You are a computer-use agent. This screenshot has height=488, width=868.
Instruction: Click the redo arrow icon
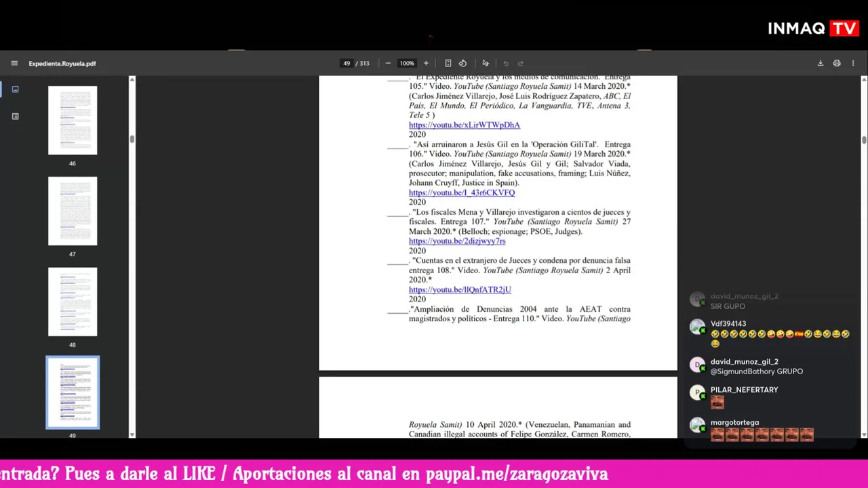521,63
